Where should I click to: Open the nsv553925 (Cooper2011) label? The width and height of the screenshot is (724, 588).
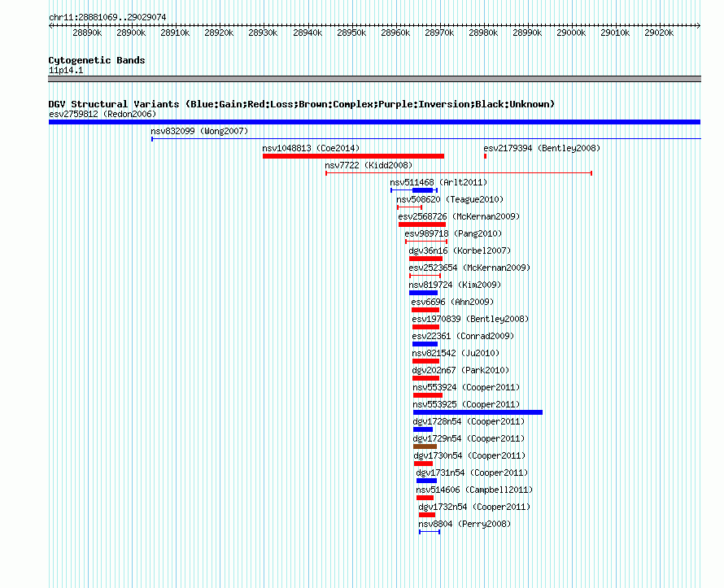[466, 404]
